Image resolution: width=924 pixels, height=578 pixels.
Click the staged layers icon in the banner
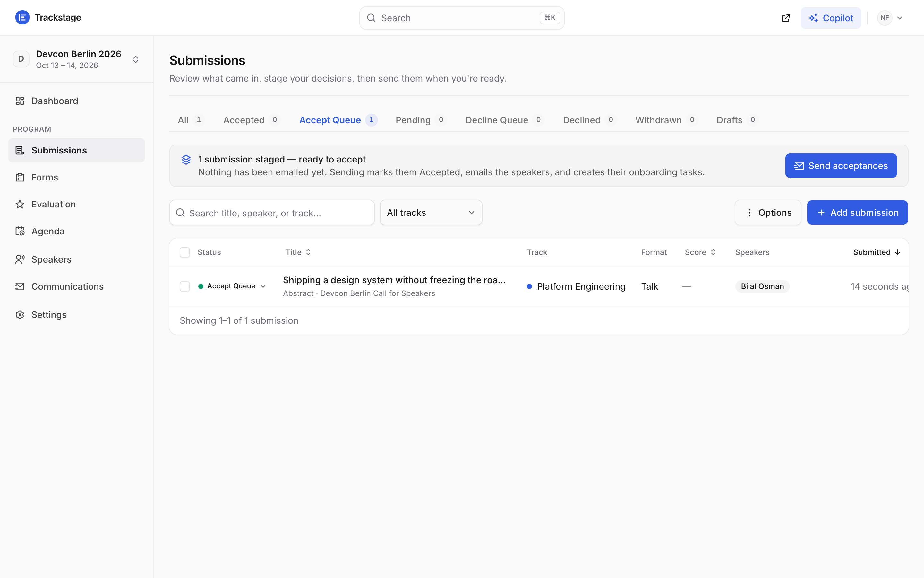(x=186, y=160)
